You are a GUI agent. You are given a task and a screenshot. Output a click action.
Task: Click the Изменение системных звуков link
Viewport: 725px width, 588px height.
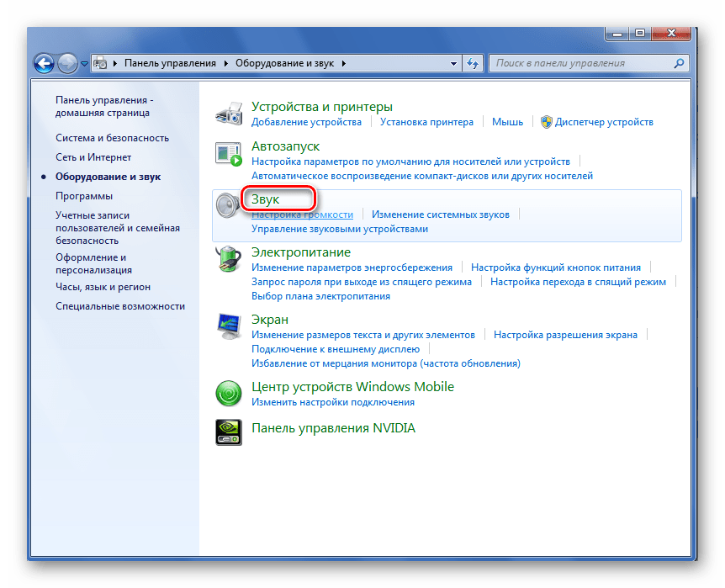pos(440,215)
